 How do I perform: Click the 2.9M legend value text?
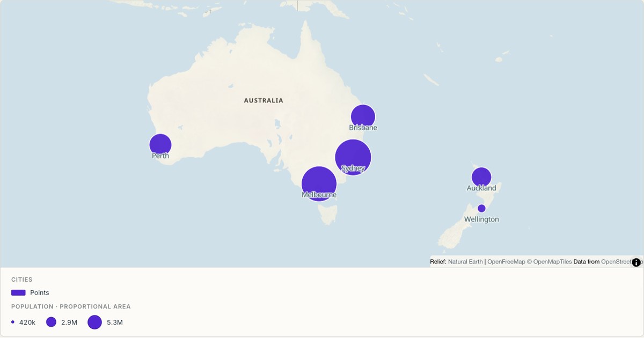(69, 322)
